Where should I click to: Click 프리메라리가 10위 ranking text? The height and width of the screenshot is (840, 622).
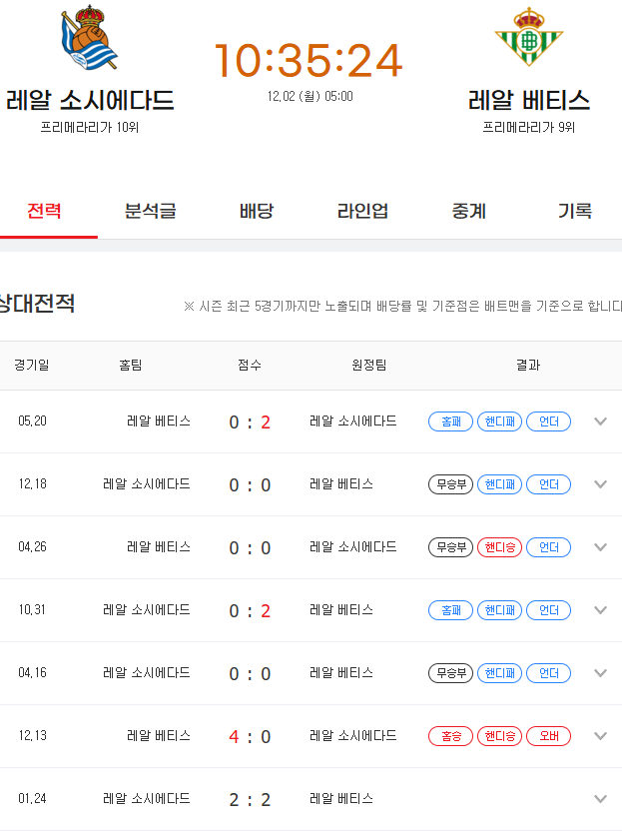coord(90,128)
